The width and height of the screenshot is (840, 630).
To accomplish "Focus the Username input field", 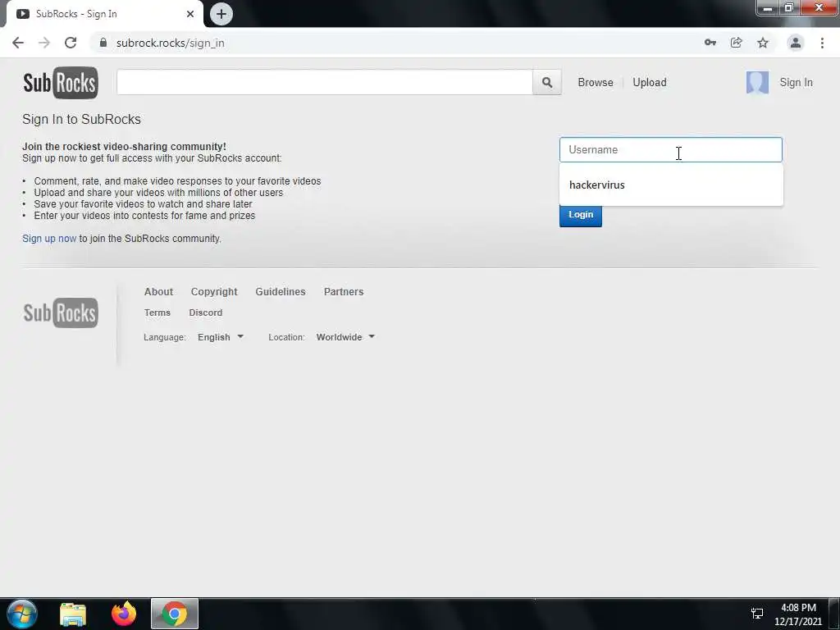I will 671,149.
